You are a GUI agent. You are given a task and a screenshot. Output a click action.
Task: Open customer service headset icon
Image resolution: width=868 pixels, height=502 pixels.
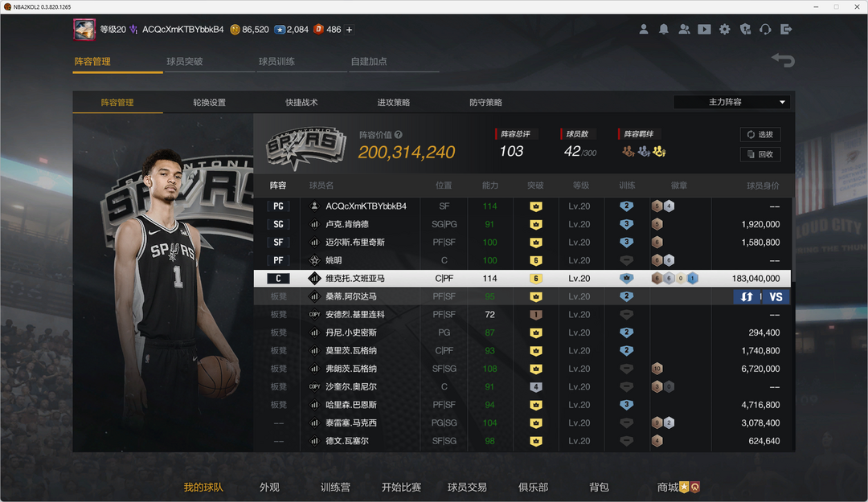[x=765, y=30]
